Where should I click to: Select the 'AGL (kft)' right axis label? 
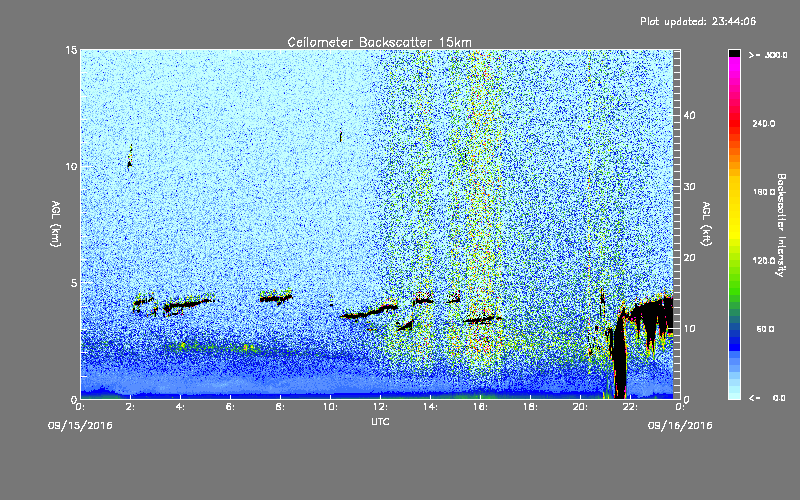coord(706,224)
